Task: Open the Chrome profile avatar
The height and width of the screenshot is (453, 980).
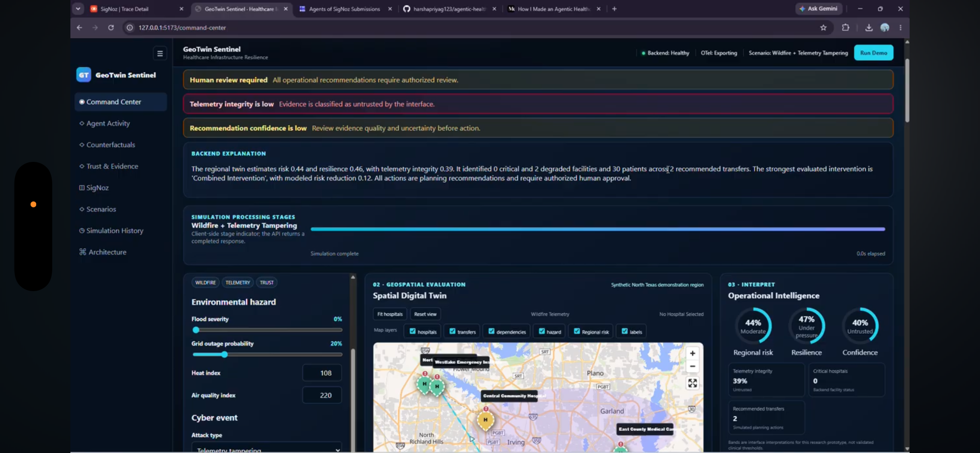Action: coord(885,27)
